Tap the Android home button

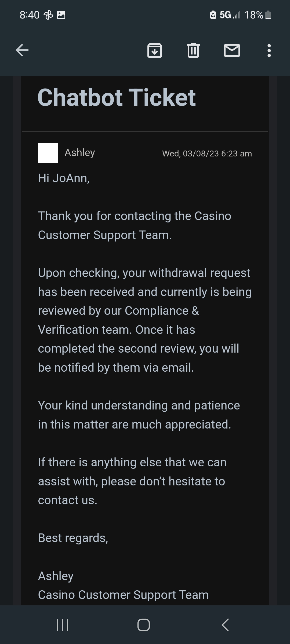coord(144,625)
